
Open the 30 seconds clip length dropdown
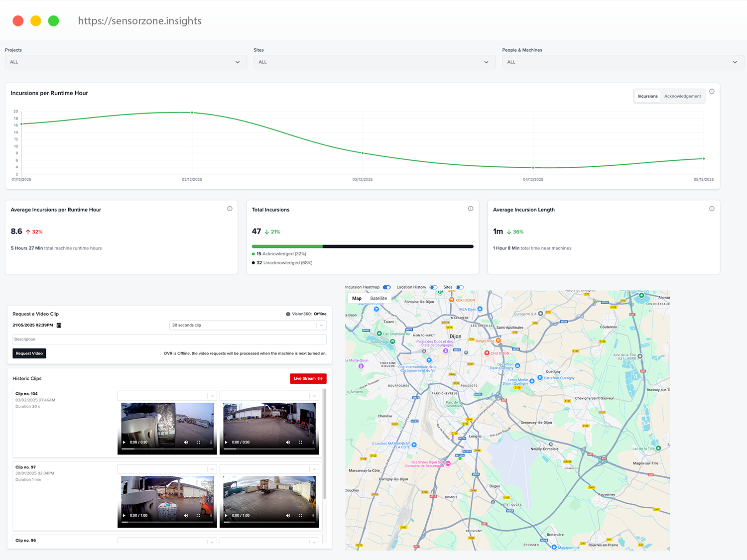click(248, 325)
